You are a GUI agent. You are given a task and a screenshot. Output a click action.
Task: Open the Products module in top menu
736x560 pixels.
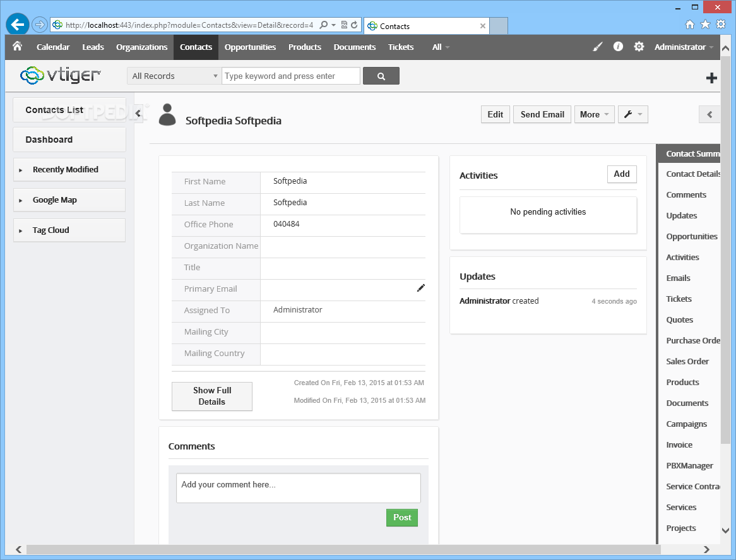click(x=305, y=47)
